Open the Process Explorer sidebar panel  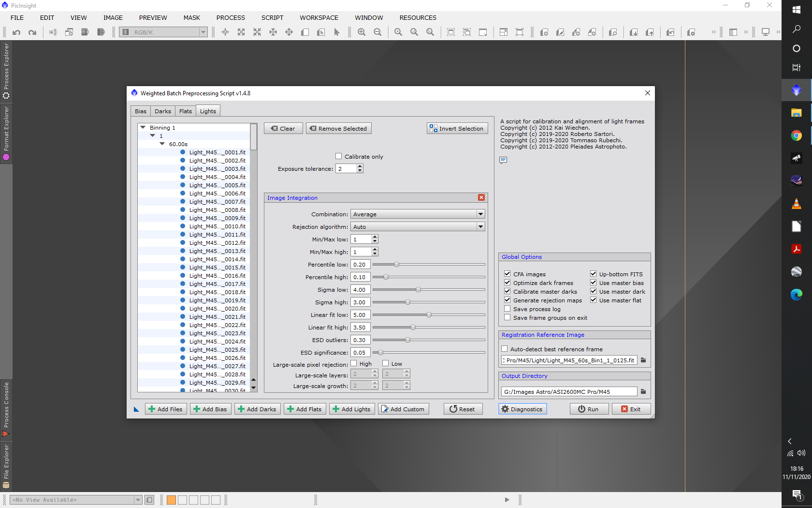(x=6, y=73)
